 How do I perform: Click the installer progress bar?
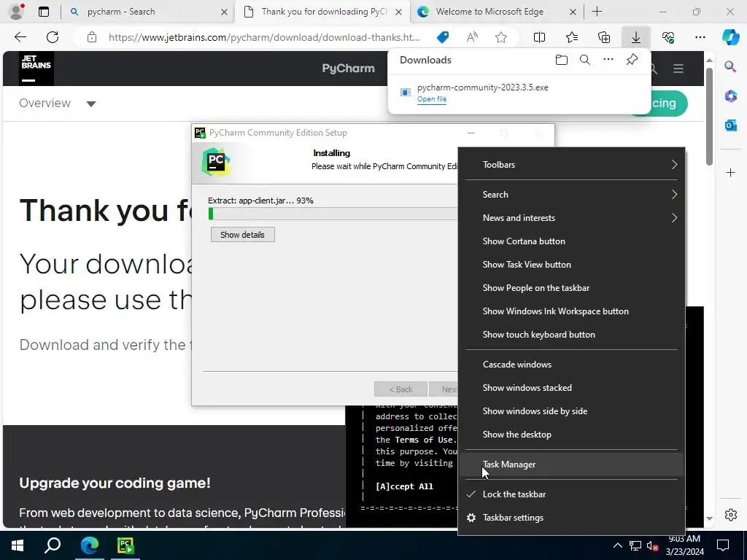pyautogui.click(x=333, y=214)
